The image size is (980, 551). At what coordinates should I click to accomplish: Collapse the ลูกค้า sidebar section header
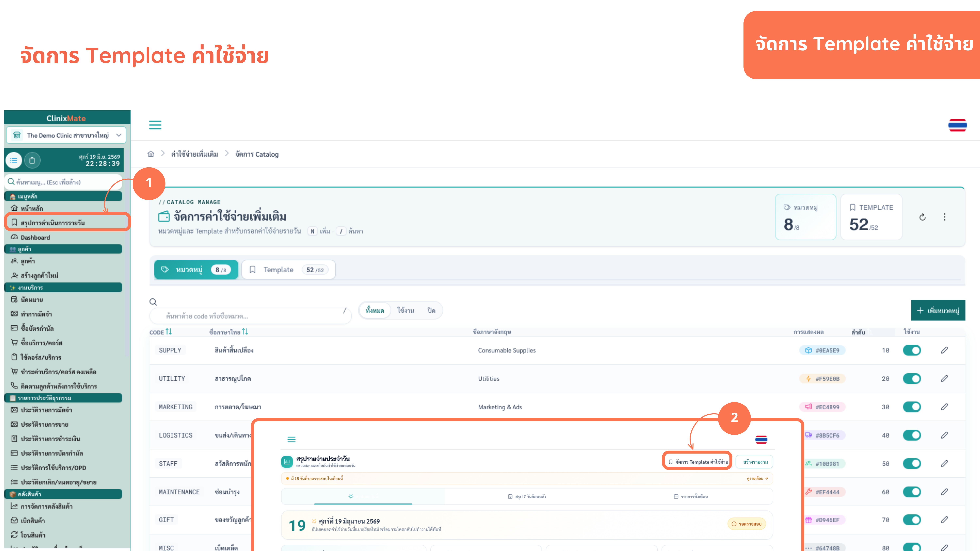pyautogui.click(x=63, y=249)
